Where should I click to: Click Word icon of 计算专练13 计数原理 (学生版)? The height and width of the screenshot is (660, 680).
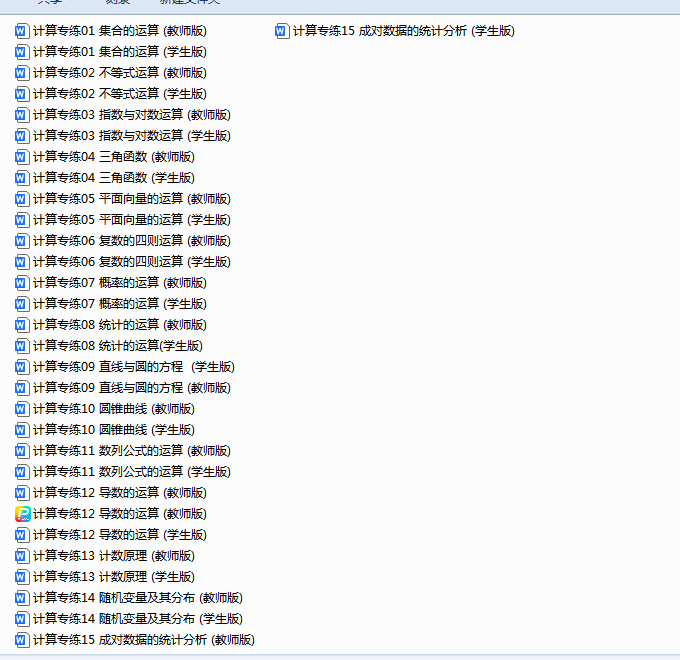pos(23,577)
